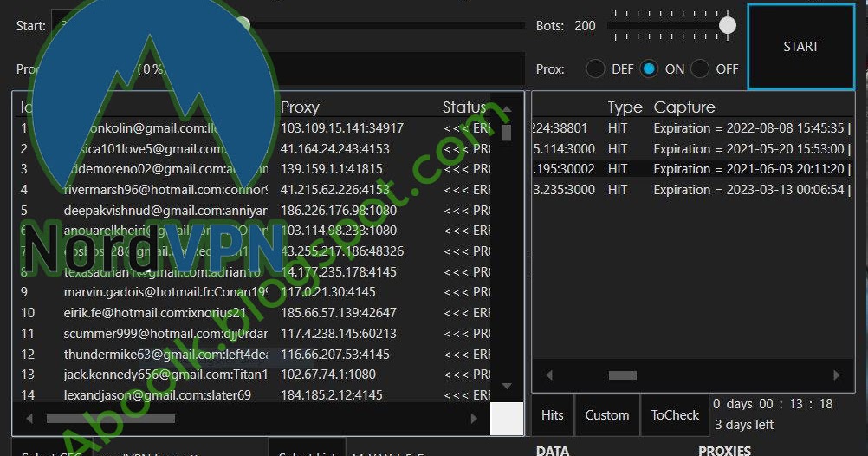The image size is (868, 456).
Task: Click the Status column header
Action: coord(464,107)
